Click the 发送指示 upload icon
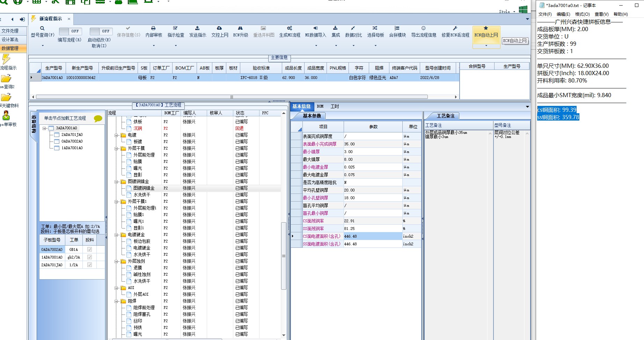 (197, 28)
